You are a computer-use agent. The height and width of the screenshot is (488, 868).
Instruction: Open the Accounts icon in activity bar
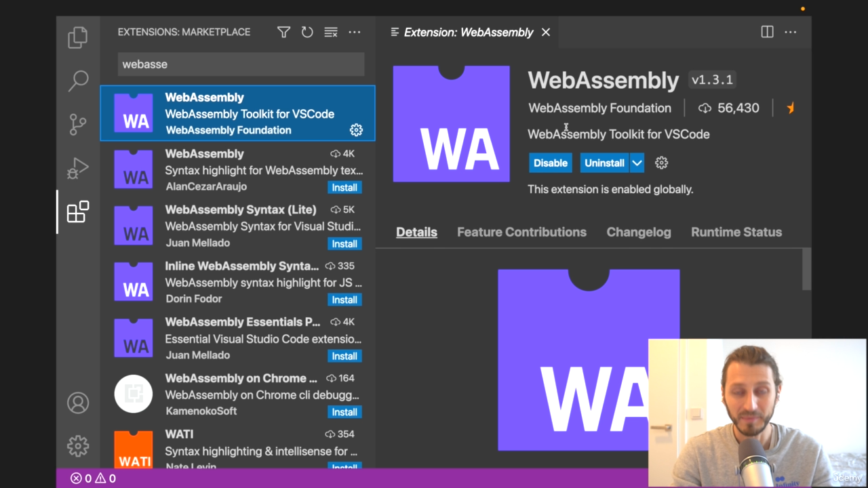click(x=78, y=403)
